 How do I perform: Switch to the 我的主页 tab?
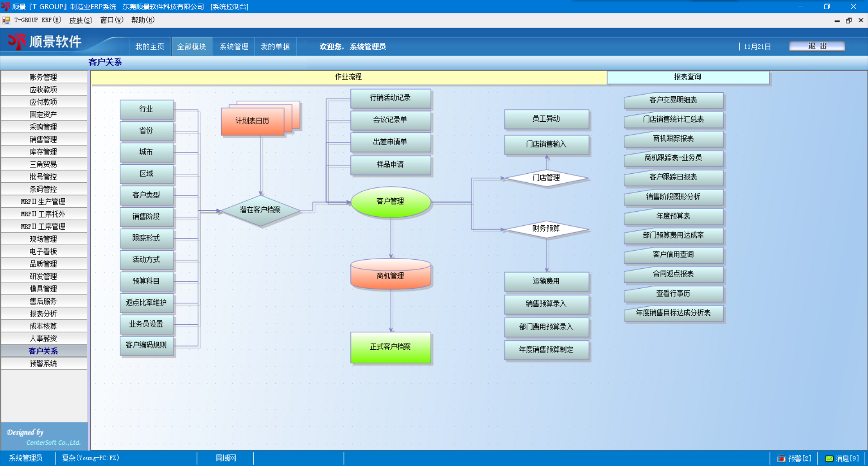tap(150, 47)
